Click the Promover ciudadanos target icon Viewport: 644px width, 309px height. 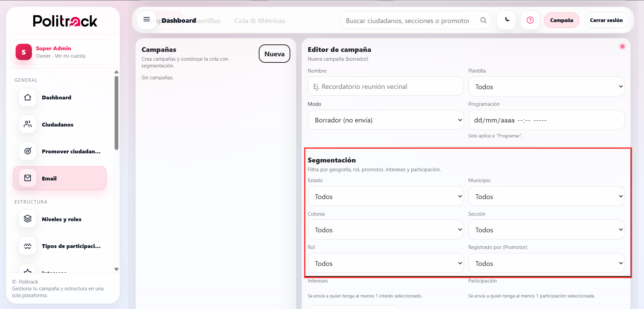coord(27,151)
